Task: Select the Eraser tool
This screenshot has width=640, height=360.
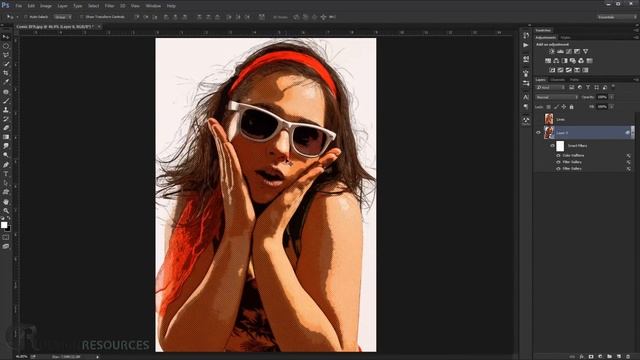Action: (x=6, y=128)
